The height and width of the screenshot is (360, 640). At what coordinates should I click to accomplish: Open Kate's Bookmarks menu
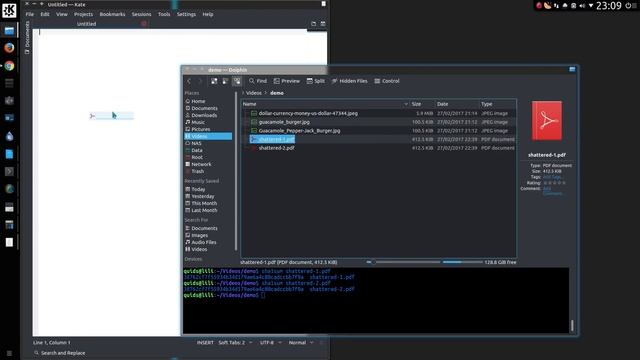(x=112, y=14)
